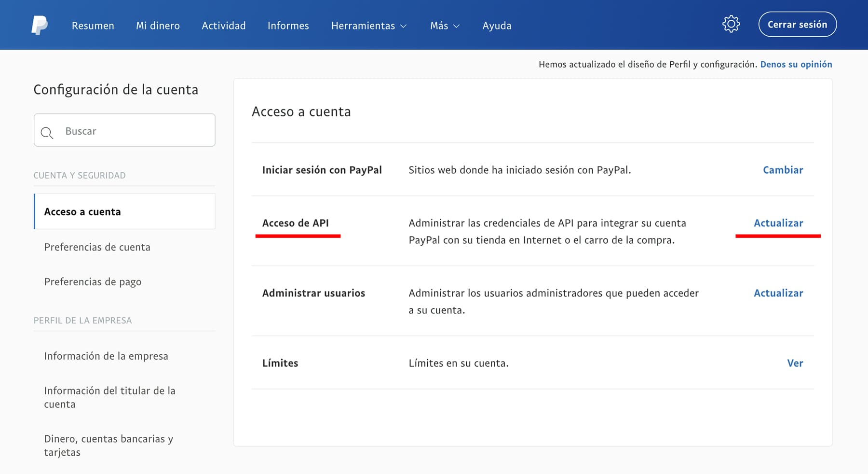Click Ver for Límites
The height and width of the screenshot is (474, 868).
click(x=795, y=363)
